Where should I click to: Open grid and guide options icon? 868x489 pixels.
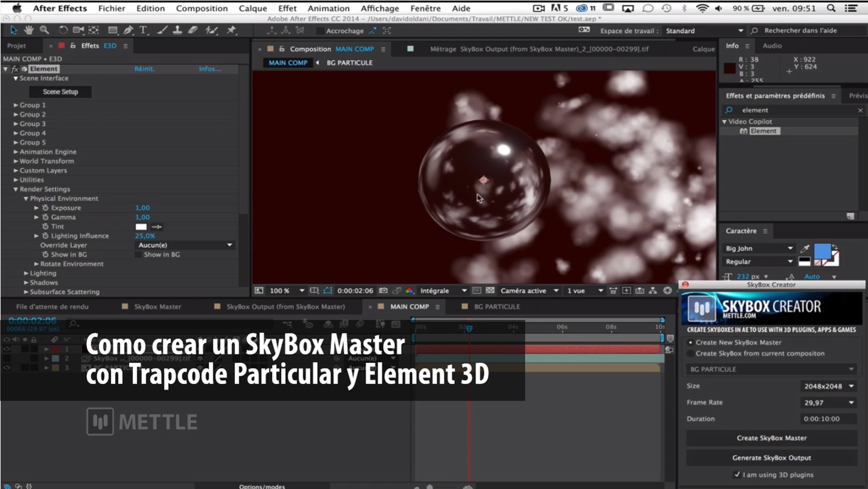click(x=314, y=291)
